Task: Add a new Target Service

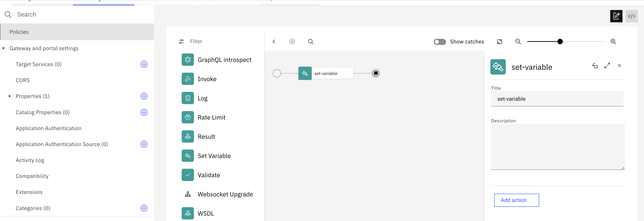Action: tap(144, 64)
